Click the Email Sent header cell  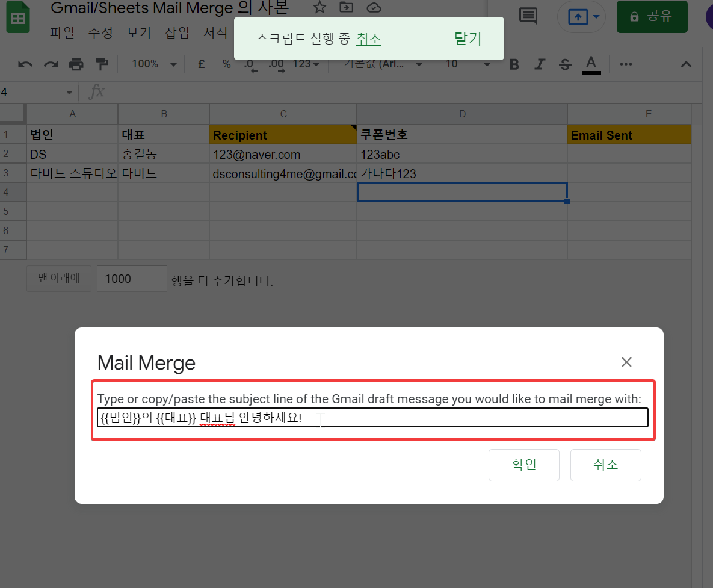click(629, 135)
